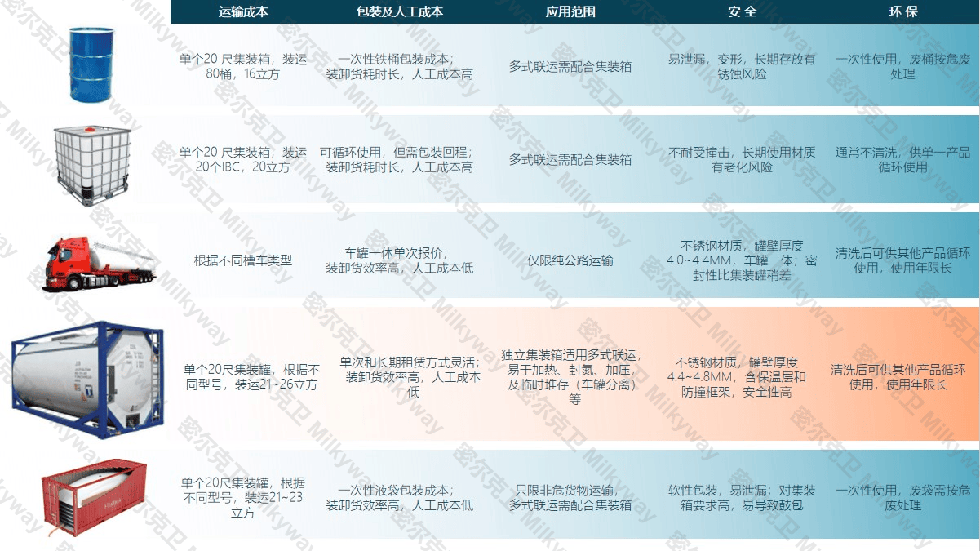Click the cell 软性包装，易泄漏

point(742,497)
